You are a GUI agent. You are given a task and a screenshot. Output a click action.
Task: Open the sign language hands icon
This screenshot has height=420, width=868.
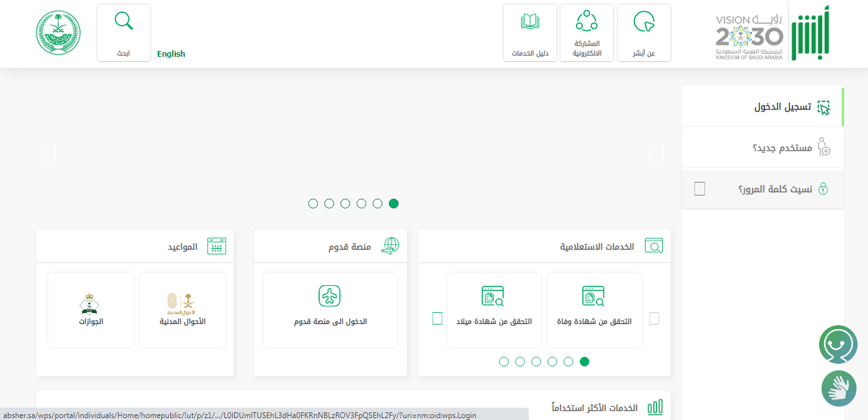[x=839, y=388]
